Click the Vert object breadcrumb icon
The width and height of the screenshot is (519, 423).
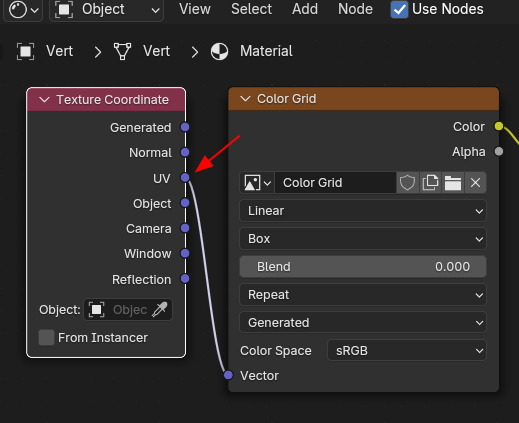click(x=26, y=52)
